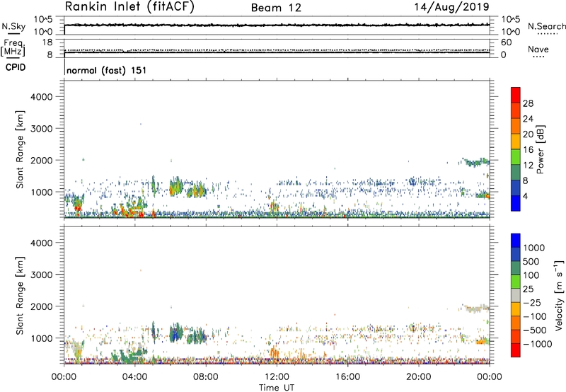The image size is (566, 392).
Task: Click the "16:00" time tick label
Action: (x=347, y=377)
